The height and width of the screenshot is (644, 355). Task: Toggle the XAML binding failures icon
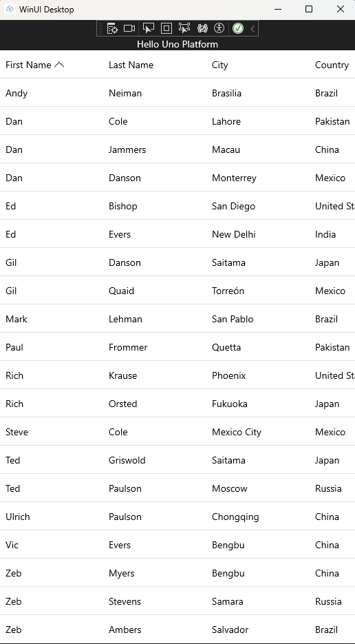click(202, 28)
